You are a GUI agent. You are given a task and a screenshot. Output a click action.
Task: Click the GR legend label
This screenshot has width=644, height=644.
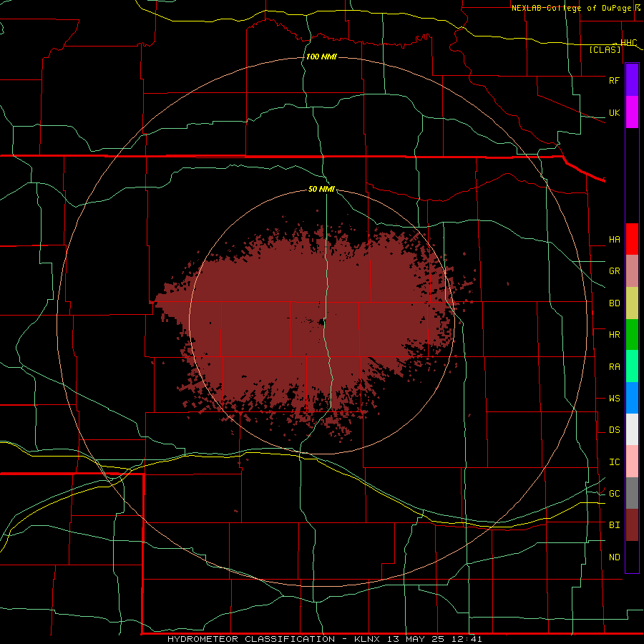pos(614,271)
